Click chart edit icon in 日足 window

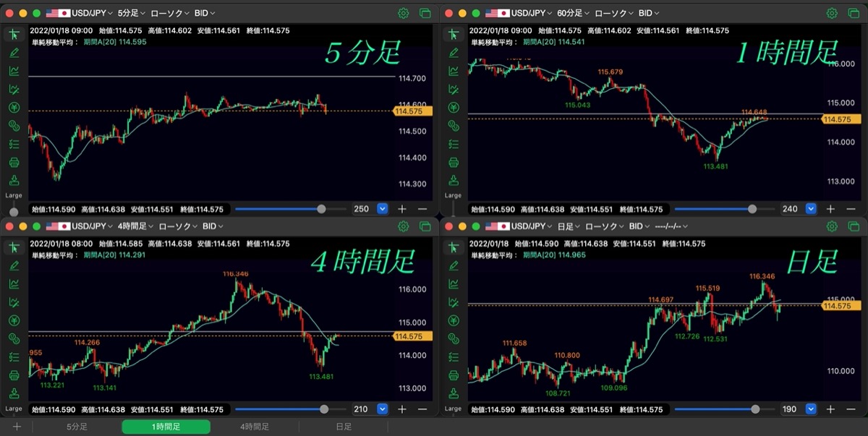pyautogui.click(x=454, y=302)
